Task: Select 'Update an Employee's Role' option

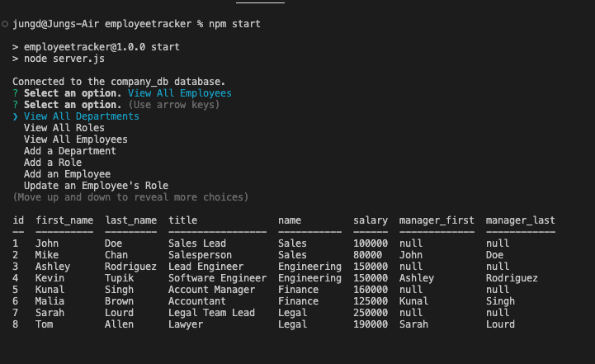Action: point(96,186)
